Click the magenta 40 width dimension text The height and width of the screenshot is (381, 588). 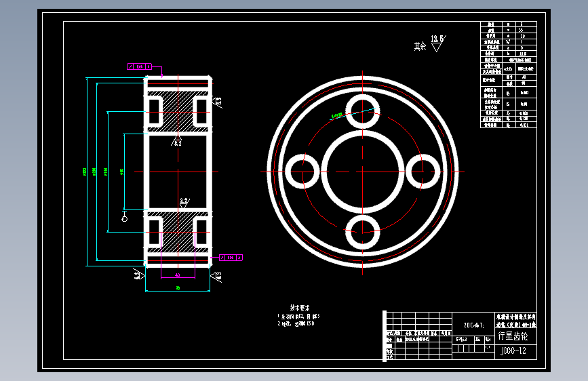(x=178, y=275)
